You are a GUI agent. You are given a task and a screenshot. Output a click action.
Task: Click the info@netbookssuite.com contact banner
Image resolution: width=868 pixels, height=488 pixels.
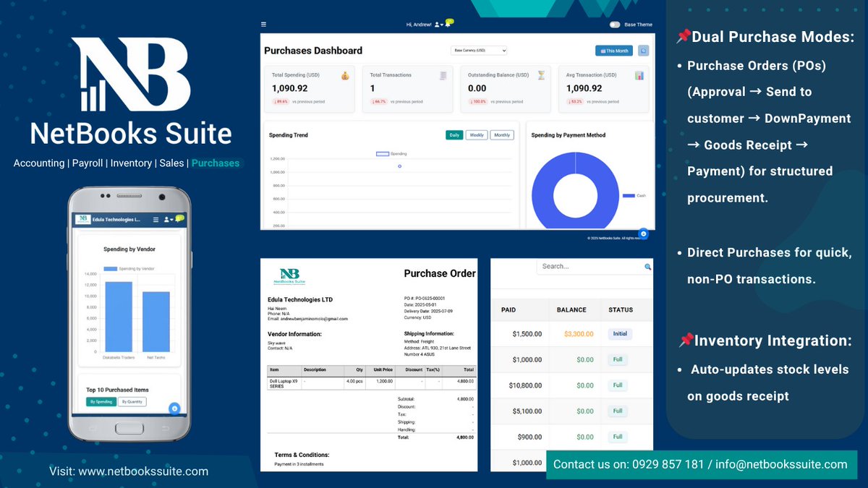tap(702, 464)
